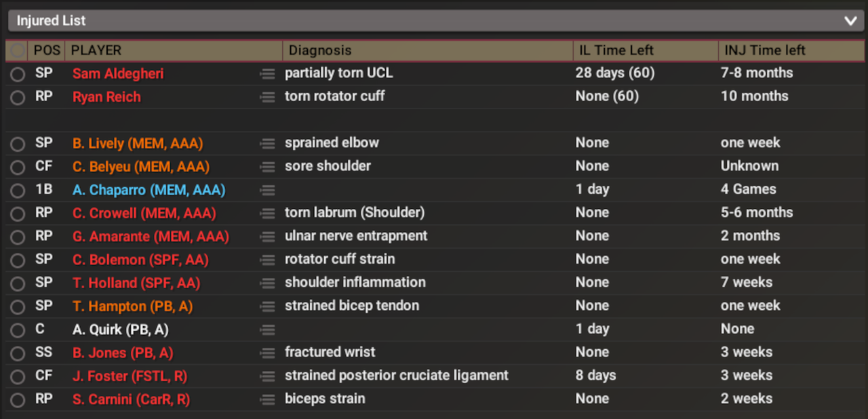Click the PLAYER column header
This screenshot has height=419, width=868.
(96, 51)
